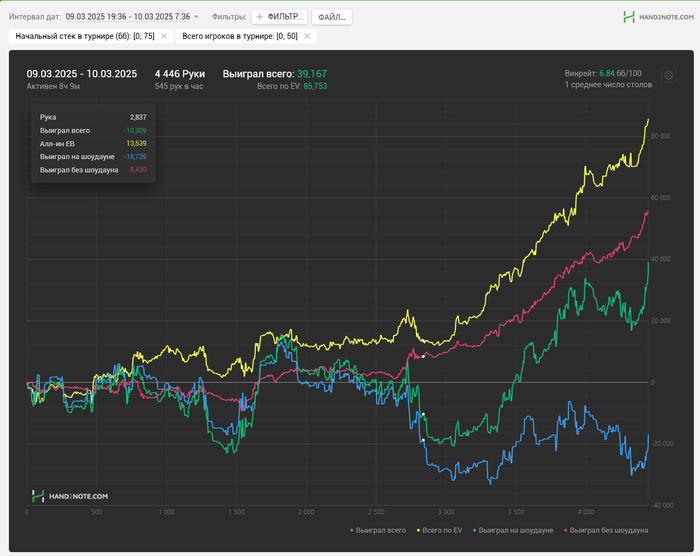Viewport: 700px width, 556px height.
Task: Hide the "Выиграл без шоудауна" line via legend
Action: pos(608,529)
